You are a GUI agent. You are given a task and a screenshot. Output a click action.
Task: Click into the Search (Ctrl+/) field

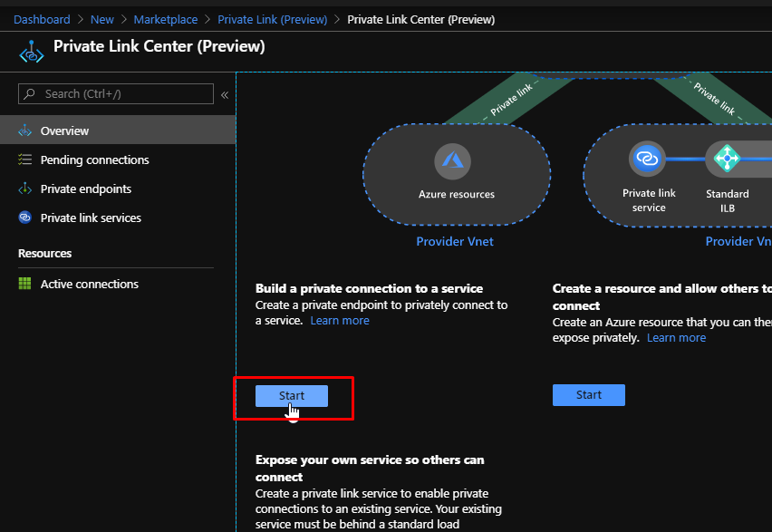pos(116,93)
